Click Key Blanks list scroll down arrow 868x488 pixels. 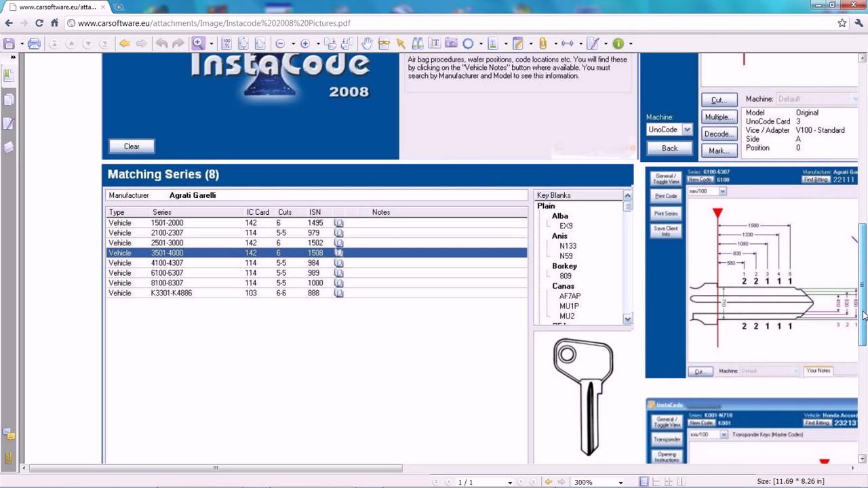tap(627, 319)
